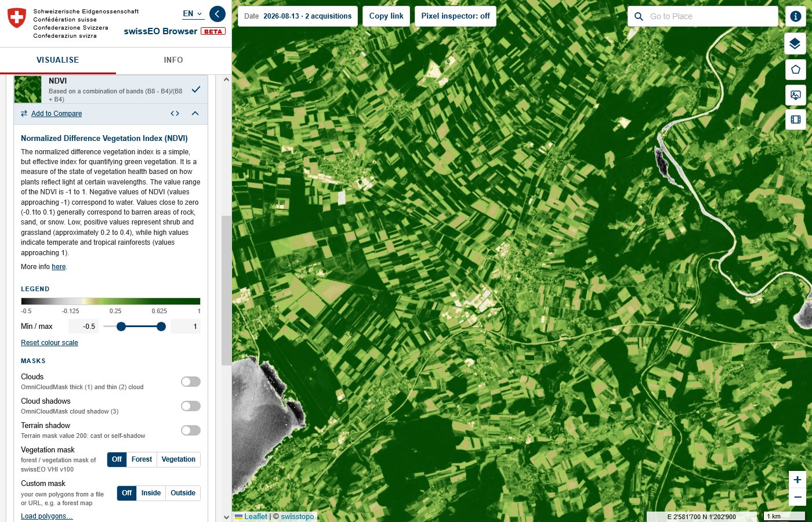Screen dimensions: 812x522
Task: Toggle the Cloud shadows mask switch
Action: [x=191, y=406]
